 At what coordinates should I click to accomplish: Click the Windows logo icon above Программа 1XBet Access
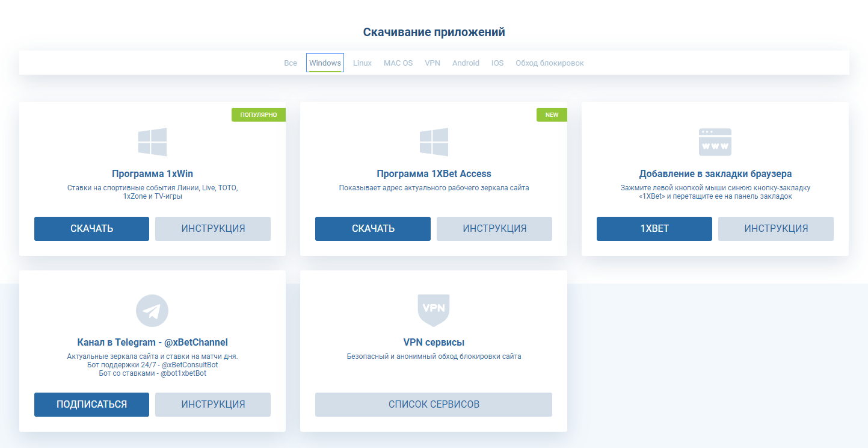coord(434,142)
